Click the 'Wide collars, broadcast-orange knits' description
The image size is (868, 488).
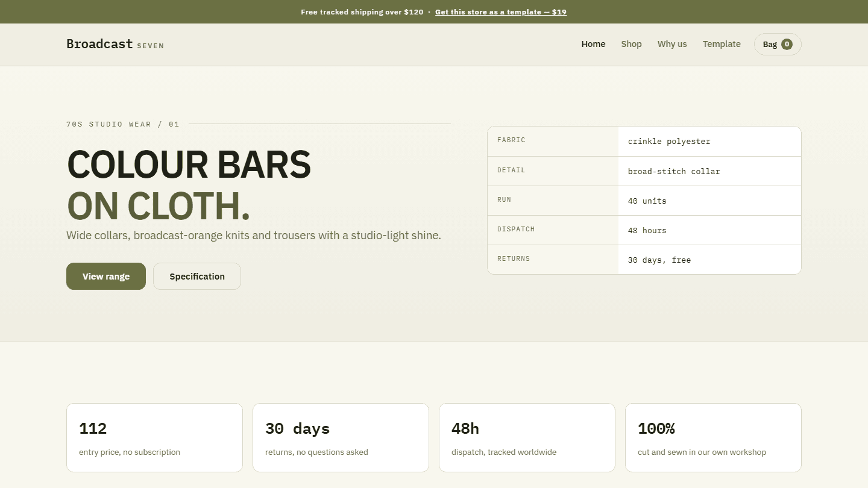(254, 235)
